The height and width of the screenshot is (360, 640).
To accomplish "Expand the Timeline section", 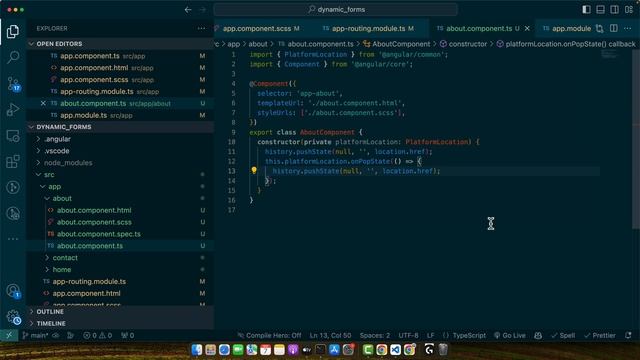I will (x=120, y=323).
